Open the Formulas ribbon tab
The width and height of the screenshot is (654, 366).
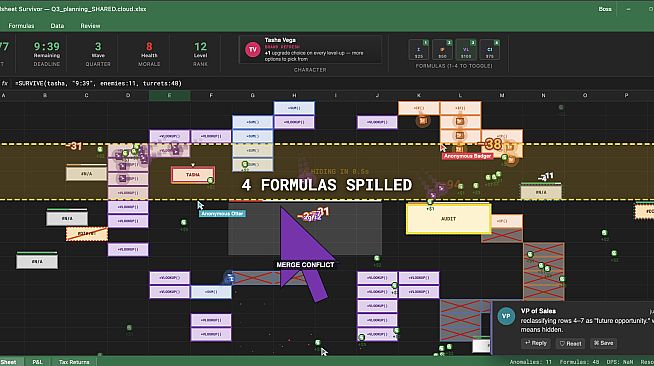(21, 26)
